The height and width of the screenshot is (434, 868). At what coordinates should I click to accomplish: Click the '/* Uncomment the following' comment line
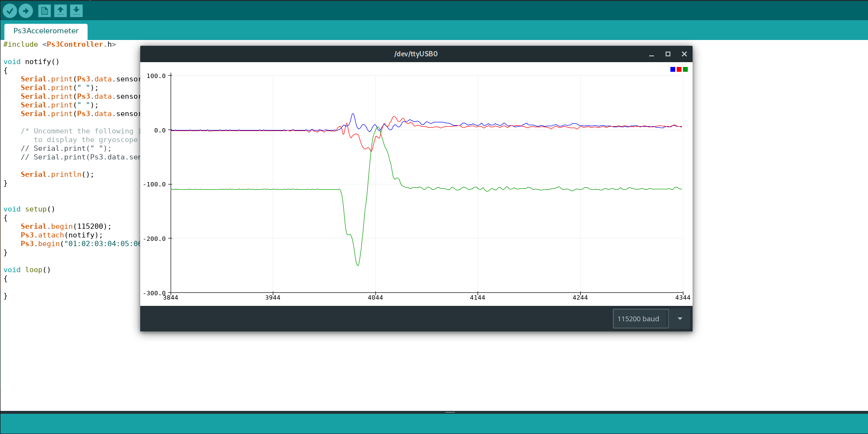[80, 131]
